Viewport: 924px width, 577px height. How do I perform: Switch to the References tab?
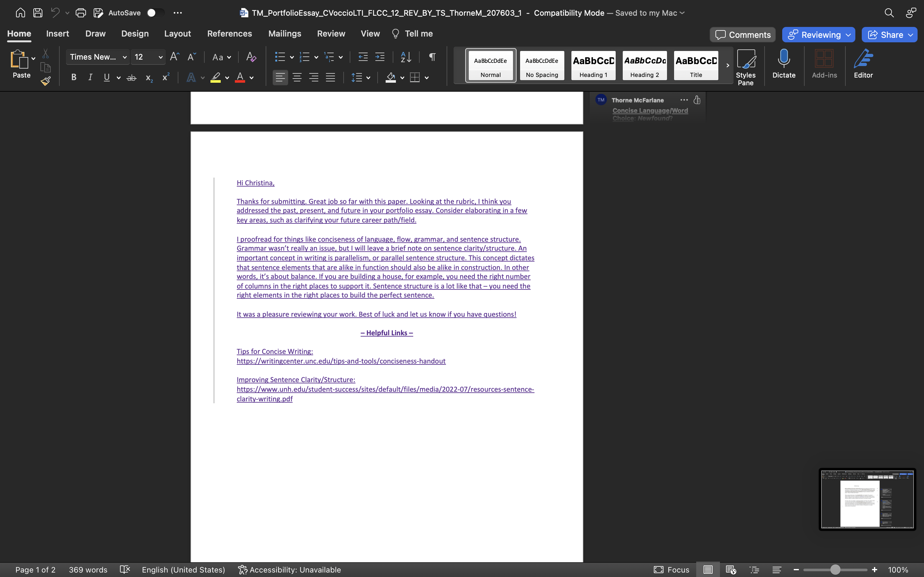(x=229, y=34)
